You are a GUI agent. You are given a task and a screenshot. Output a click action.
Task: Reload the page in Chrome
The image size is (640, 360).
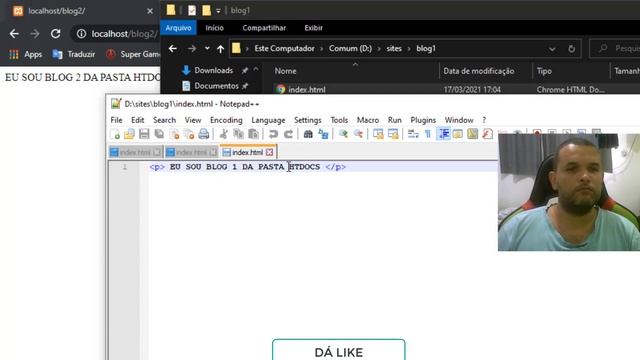[x=56, y=34]
